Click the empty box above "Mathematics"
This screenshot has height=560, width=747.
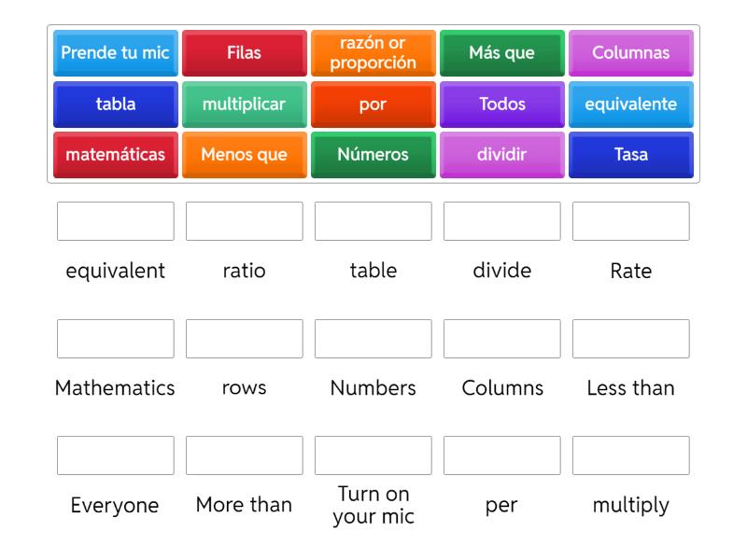tap(114, 339)
